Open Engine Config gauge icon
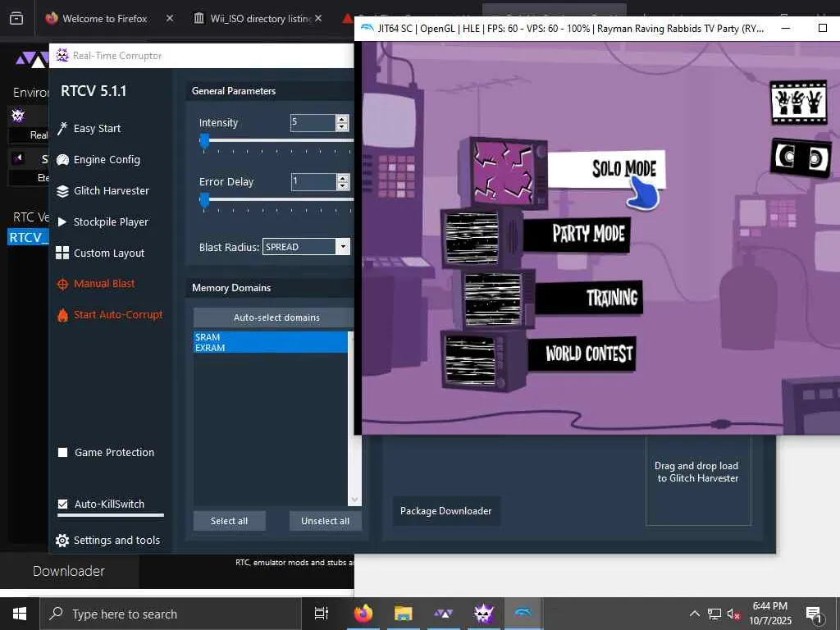This screenshot has width=840, height=630. point(62,160)
